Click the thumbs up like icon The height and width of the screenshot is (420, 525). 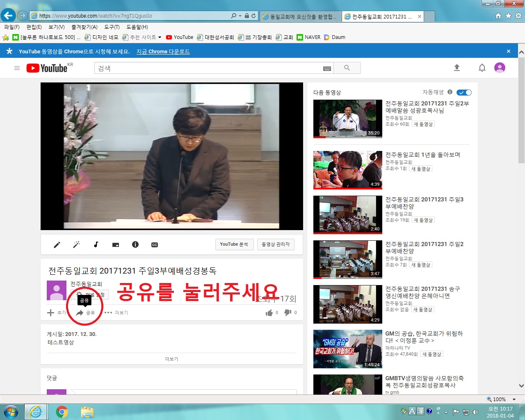point(269,313)
